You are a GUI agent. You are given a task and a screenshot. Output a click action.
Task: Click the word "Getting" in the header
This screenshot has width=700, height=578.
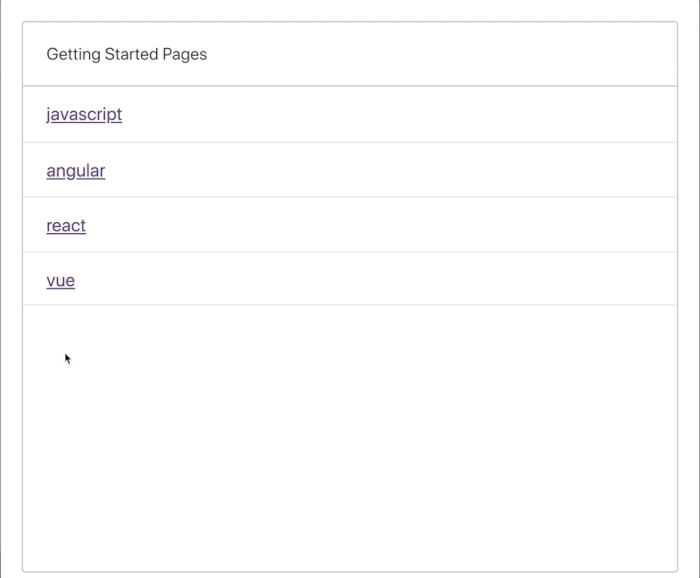pyautogui.click(x=74, y=54)
